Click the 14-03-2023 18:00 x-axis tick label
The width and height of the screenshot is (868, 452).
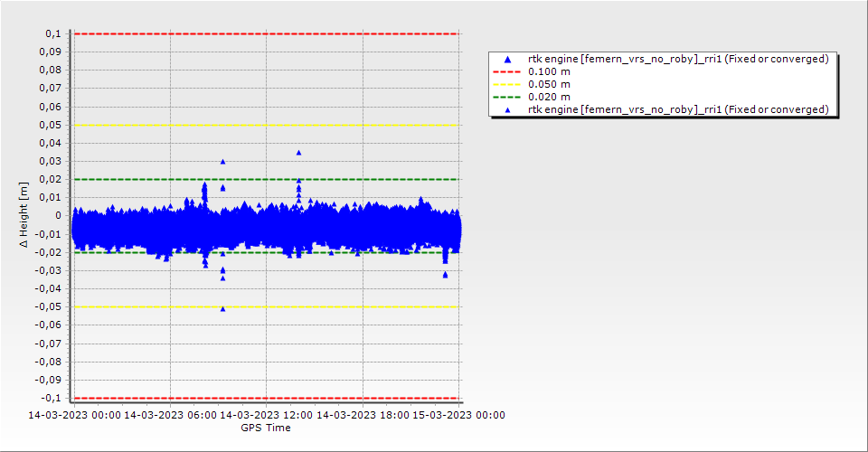(x=363, y=416)
